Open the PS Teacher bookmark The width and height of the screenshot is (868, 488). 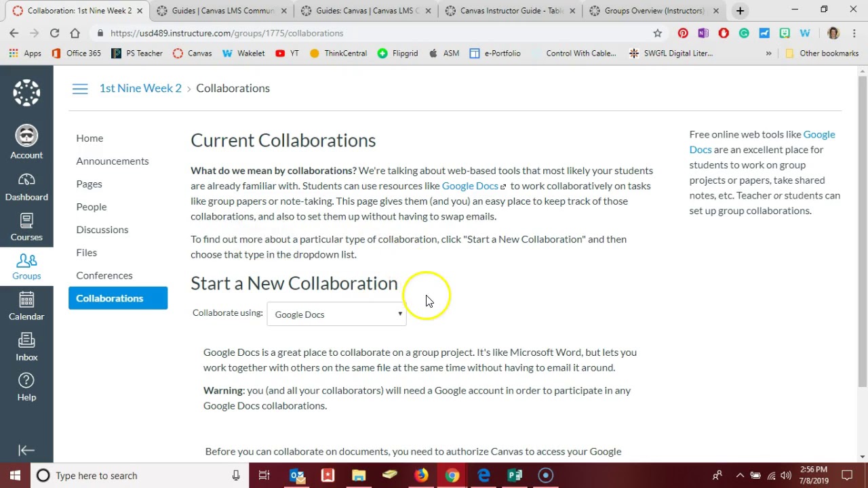(x=136, y=53)
